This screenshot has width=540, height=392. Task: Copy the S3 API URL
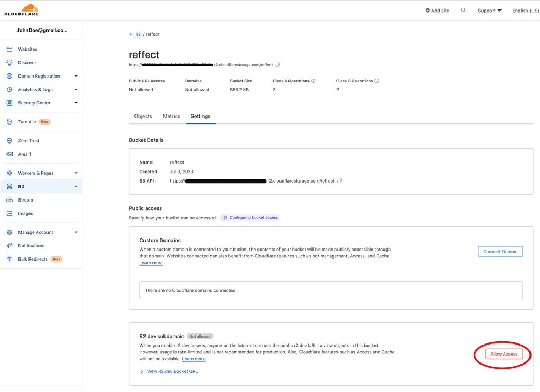tap(340, 181)
